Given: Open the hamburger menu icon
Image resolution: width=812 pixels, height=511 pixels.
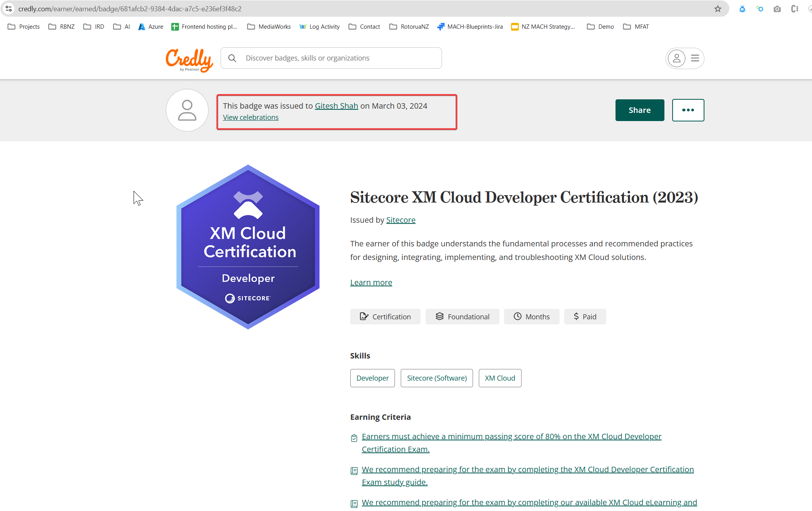Looking at the screenshot, I should (695, 58).
